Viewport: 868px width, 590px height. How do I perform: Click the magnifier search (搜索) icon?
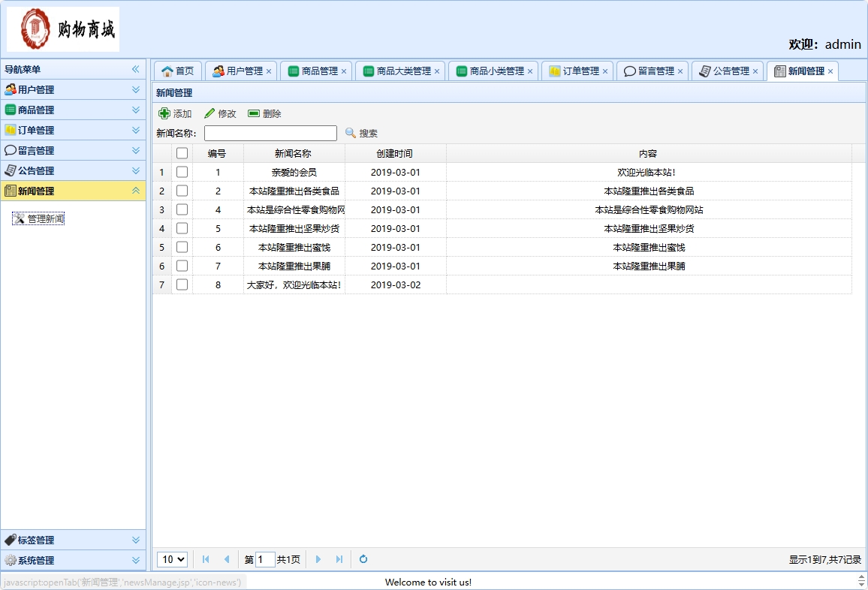click(x=350, y=133)
